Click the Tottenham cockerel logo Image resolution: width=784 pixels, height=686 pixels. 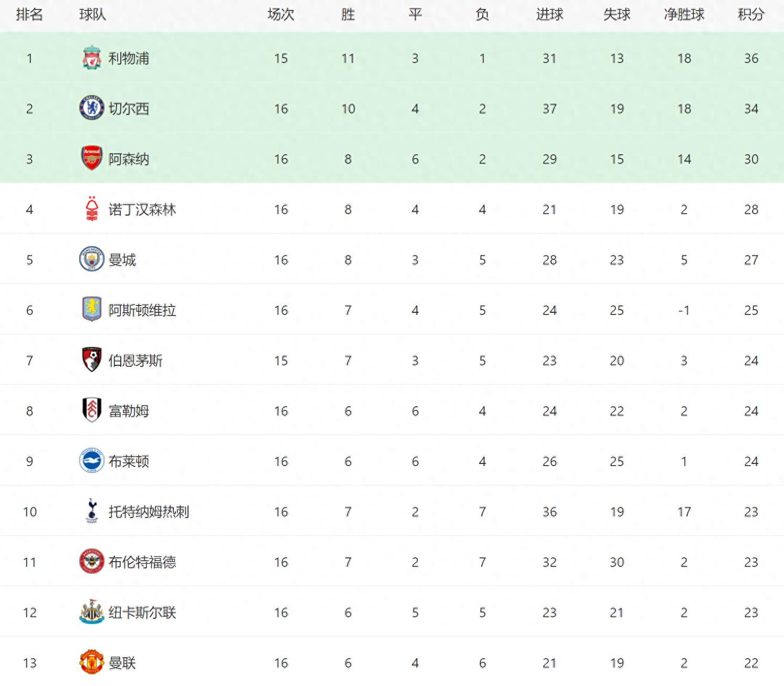point(92,511)
